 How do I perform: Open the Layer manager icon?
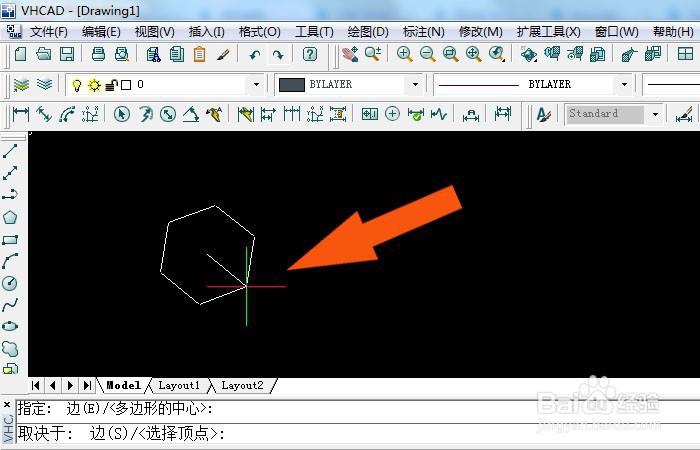(x=21, y=84)
